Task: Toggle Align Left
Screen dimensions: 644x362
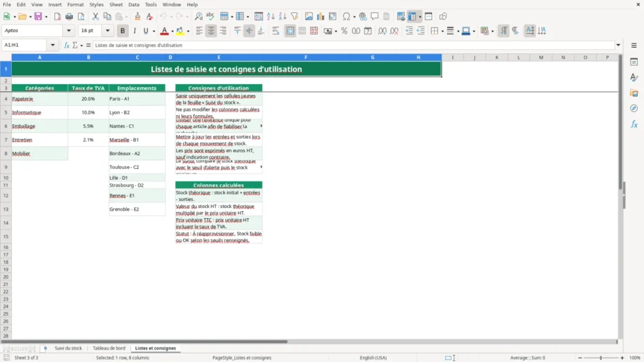Action: [x=199, y=31]
